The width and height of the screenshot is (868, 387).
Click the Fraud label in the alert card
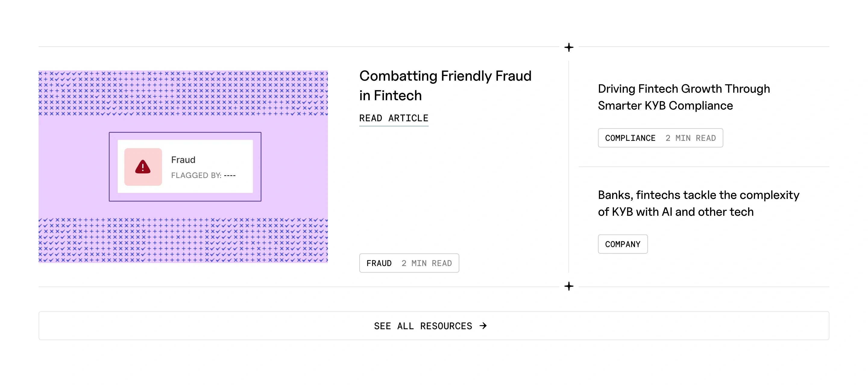(183, 160)
